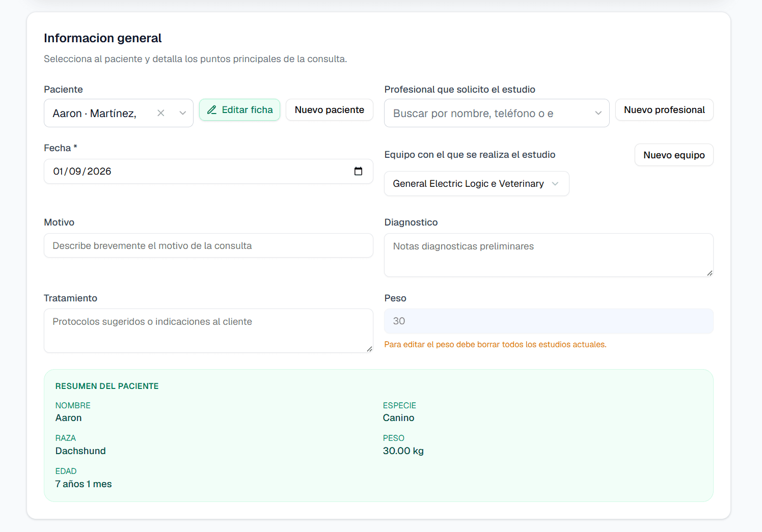762x532 pixels.
Task: Open the Profesional search dropdown chevron
Action: 598,113
